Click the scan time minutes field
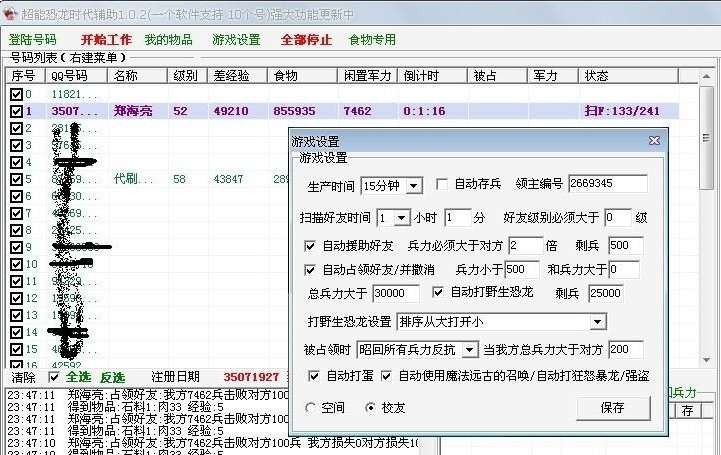 pyautogui.click(x=457, y=218)
